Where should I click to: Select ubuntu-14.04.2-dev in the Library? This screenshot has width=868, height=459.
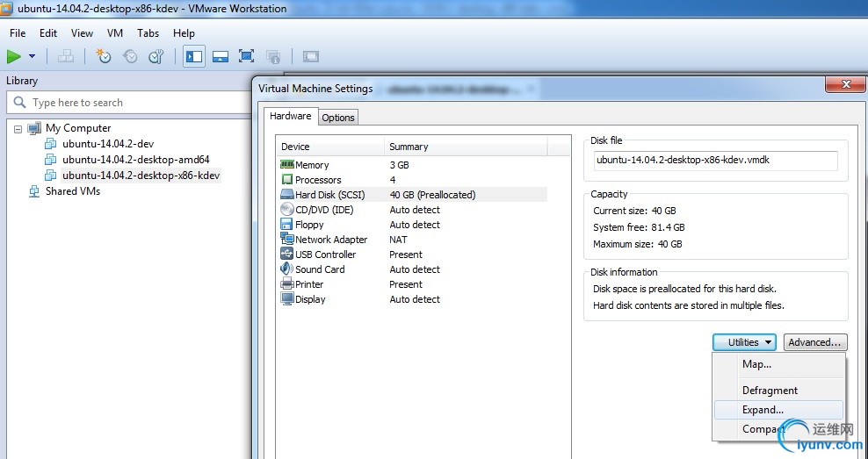tap(108, 144)
